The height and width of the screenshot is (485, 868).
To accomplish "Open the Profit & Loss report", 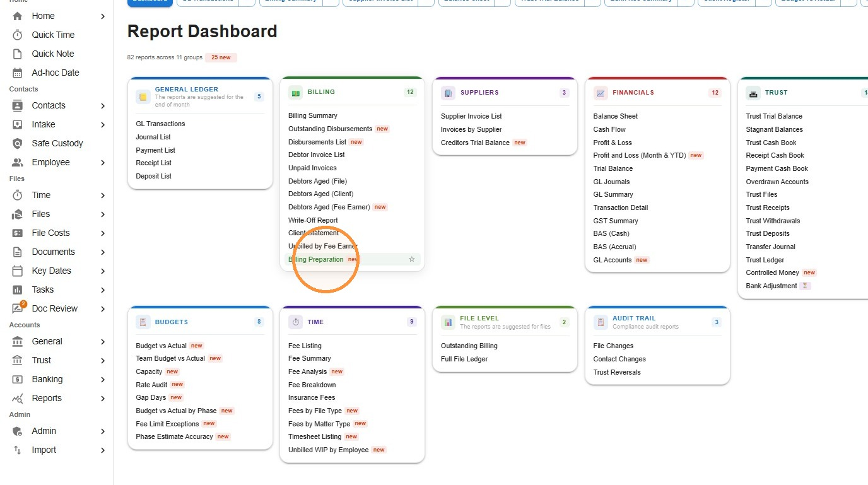I will (x=612, y=143).
